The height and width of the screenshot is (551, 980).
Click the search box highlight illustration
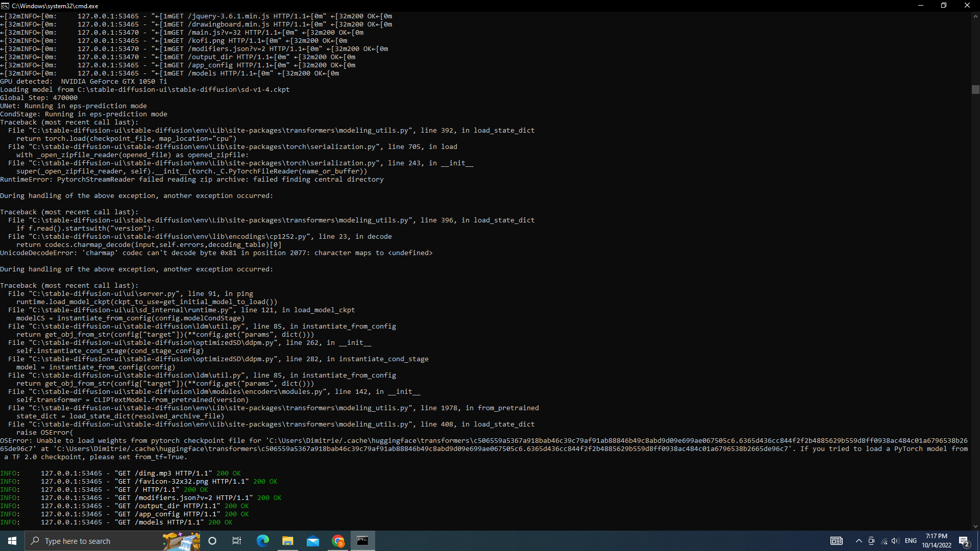click(x=181, y=541)
